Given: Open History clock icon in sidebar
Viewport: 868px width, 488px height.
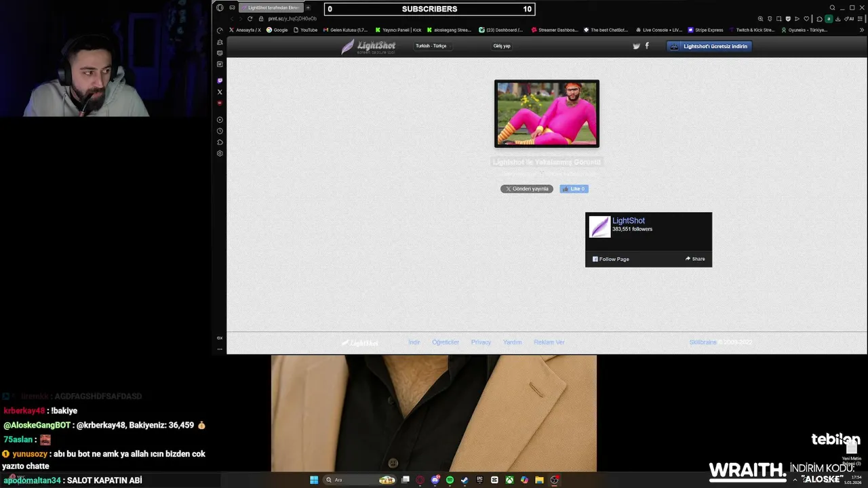Looking at the screenshot, I should click(220, 131).
